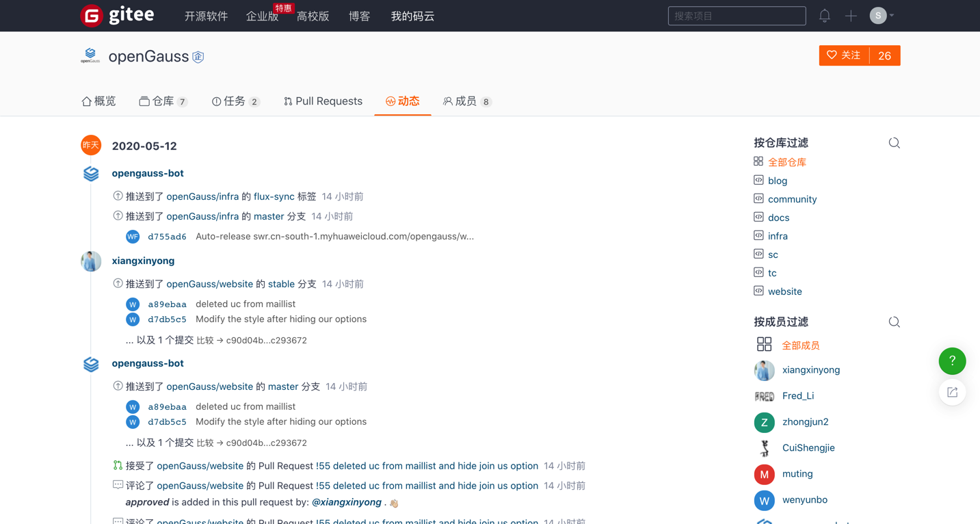Image resolution: width=980 pixels, height=524 pixels.
Task: Click the Gitee logo icon
Action: coord(92,16)
